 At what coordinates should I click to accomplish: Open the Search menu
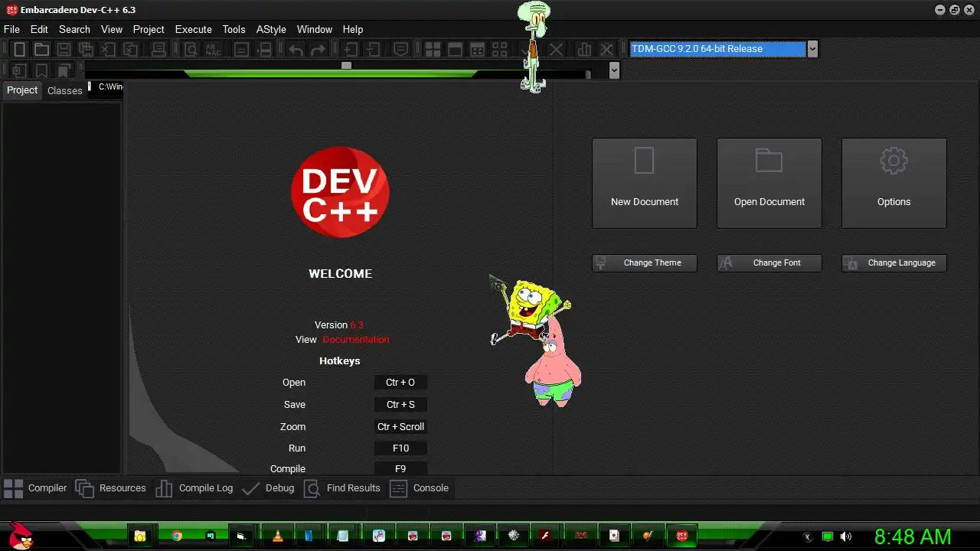click(74, 29)
